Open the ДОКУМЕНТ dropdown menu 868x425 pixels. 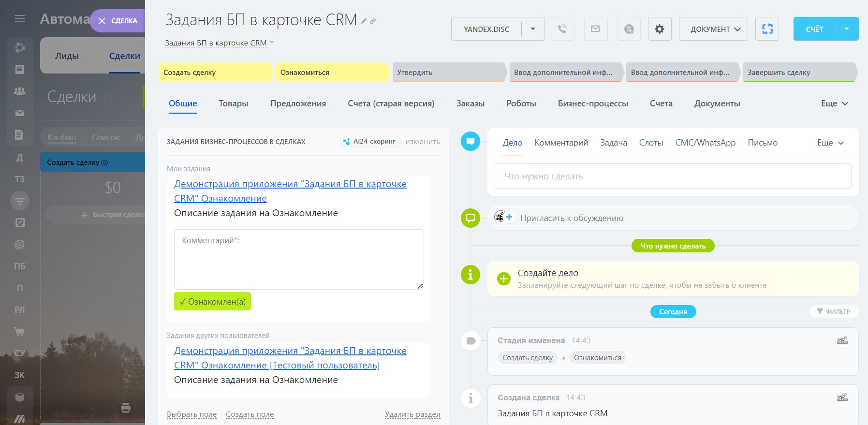pos(713,29)
